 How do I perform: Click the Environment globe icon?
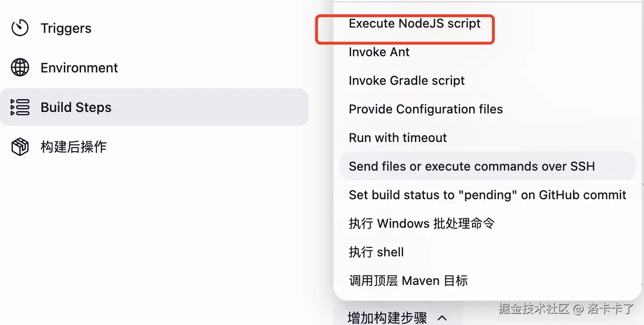20,68
